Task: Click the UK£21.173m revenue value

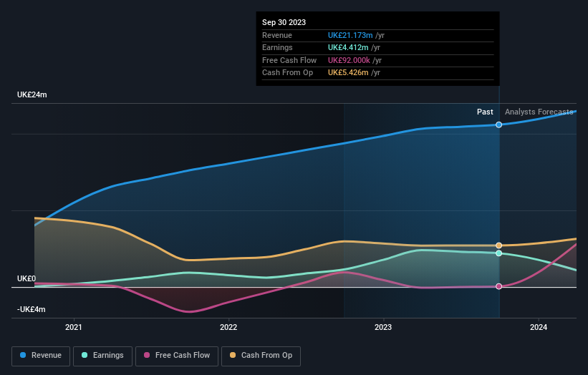Action: tap(350, 35)
